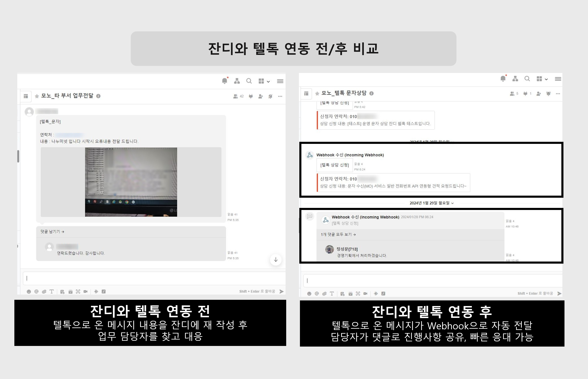
Task: Click the blurred terminal screenshot thumbnail
Action: pos(131,182)
